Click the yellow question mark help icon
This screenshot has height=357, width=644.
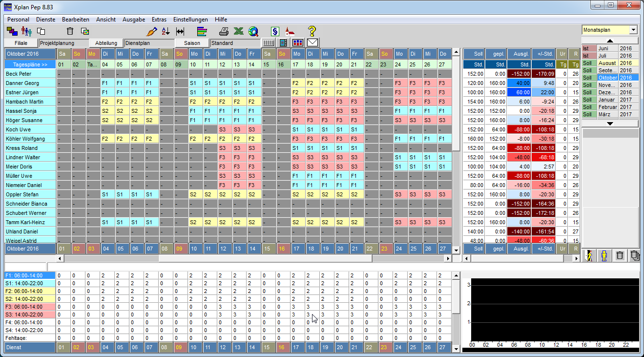[312, 31]
